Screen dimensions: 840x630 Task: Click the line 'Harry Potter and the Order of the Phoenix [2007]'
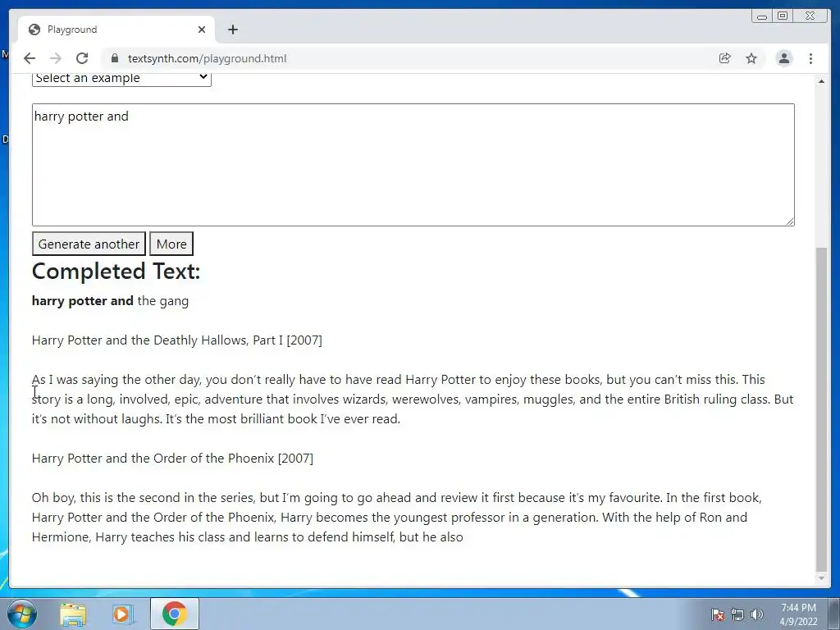172,459
